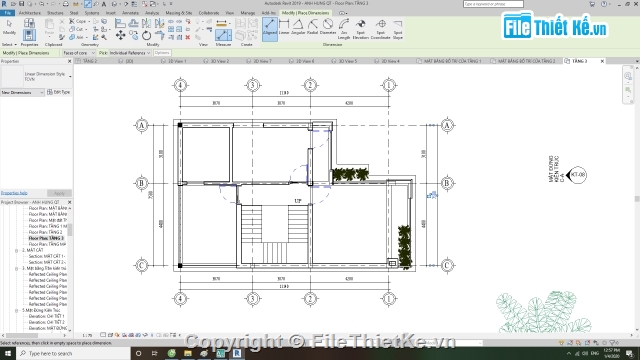This screenshot has width=640, height=360.
Task: Open the Linear Dimension Style type selector
Action: [x=36, y=76]
